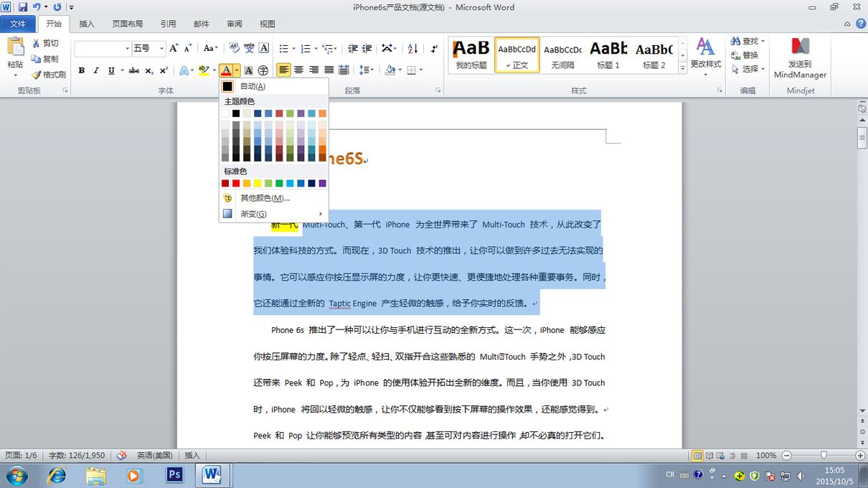Click the Distributed alignment icon
The height and width of the screenshot is (488, 868).
pyautogui.click(x=344, y=70)
